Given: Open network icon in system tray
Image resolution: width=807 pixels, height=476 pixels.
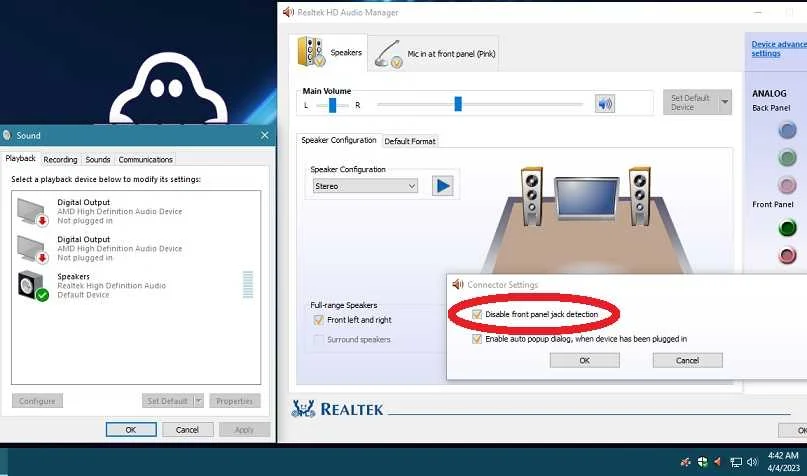Looking at the screenshot, I should 736,462.
